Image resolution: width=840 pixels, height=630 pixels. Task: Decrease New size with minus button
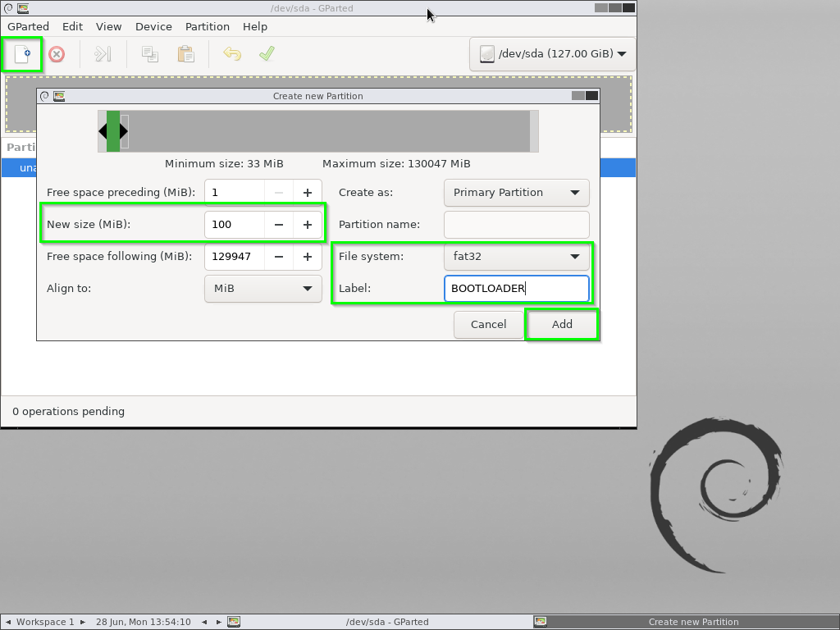coord(279,225)
